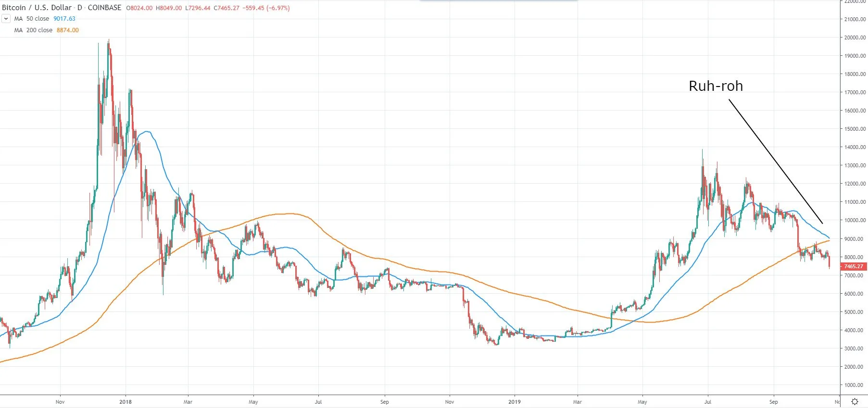Click the 10000.00 label on price axis
868x410 pixels.
[x=855, y=221]
